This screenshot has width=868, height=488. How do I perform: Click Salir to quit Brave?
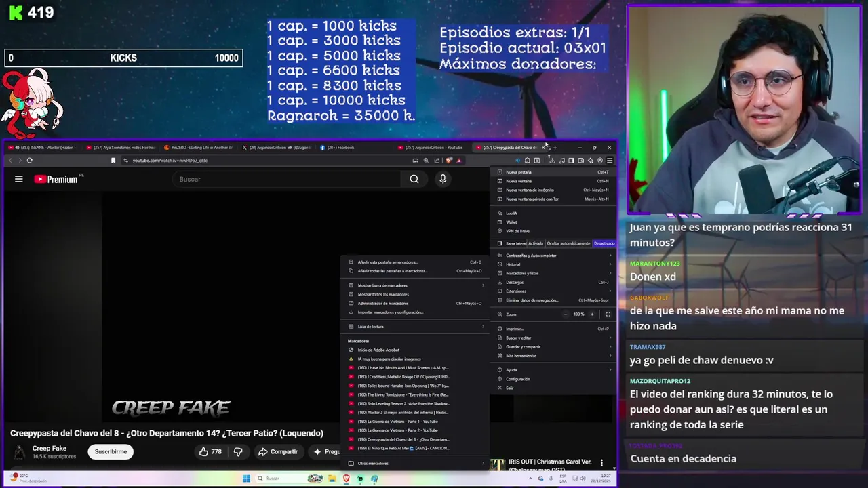pos(554,388)
